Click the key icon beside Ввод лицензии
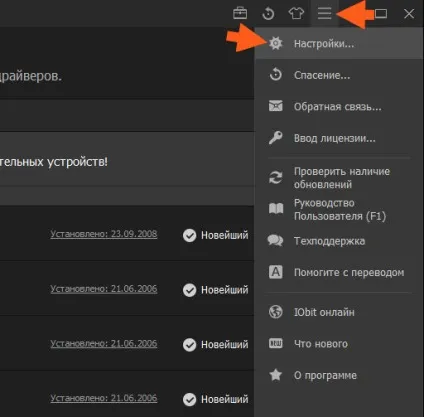 (276, 137)
